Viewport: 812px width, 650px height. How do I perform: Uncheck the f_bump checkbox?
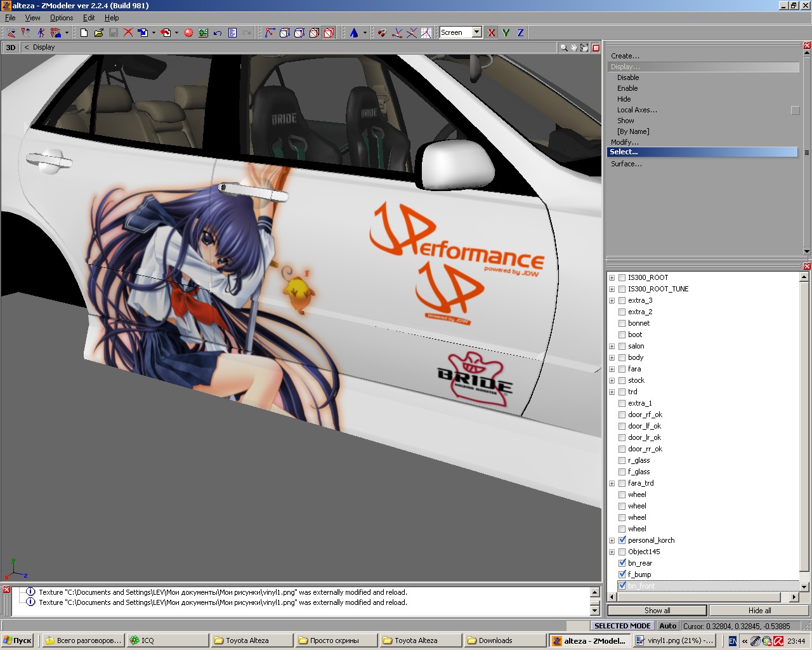[622, 574]
